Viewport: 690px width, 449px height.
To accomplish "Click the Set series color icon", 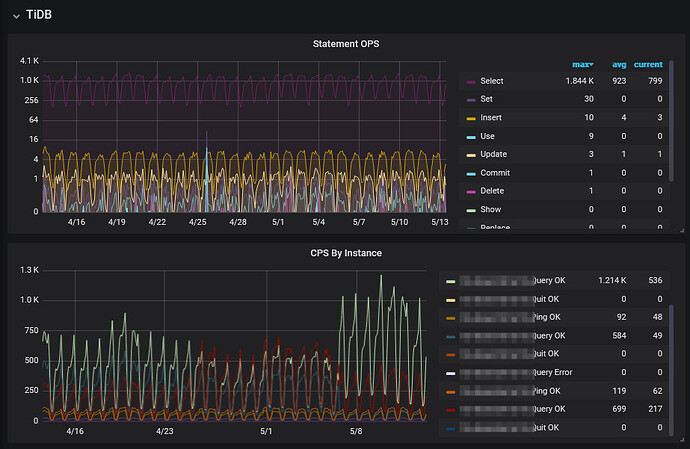I will click(x=470, y=100).
